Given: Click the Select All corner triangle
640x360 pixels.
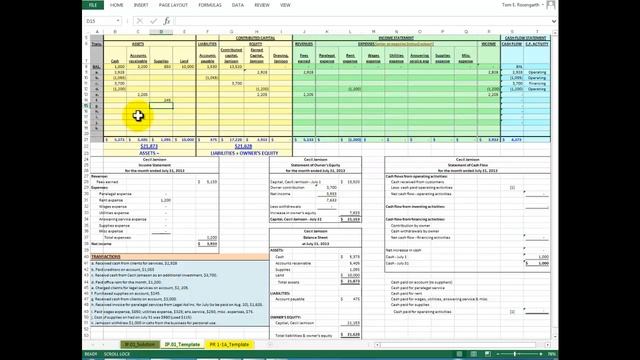Looking at the screenshot, I should pos(86,31).
